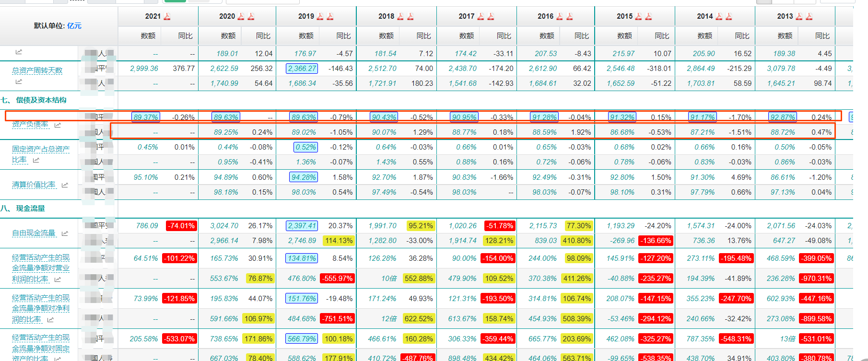
Task: Open 经营活动产生的现金流量净额对营业利润的比率 link
Action: pyautogui.click(x=41, y=268)
